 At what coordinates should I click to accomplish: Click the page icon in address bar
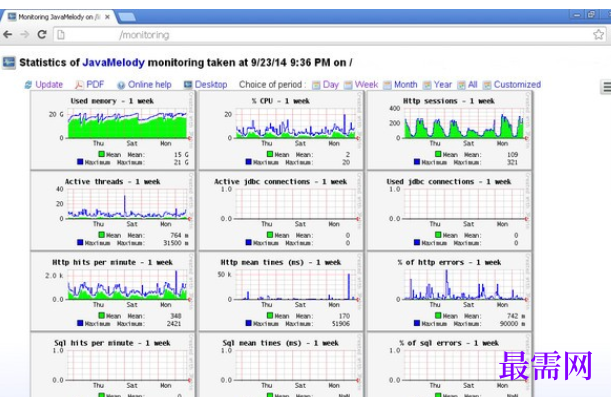[61, 35]
